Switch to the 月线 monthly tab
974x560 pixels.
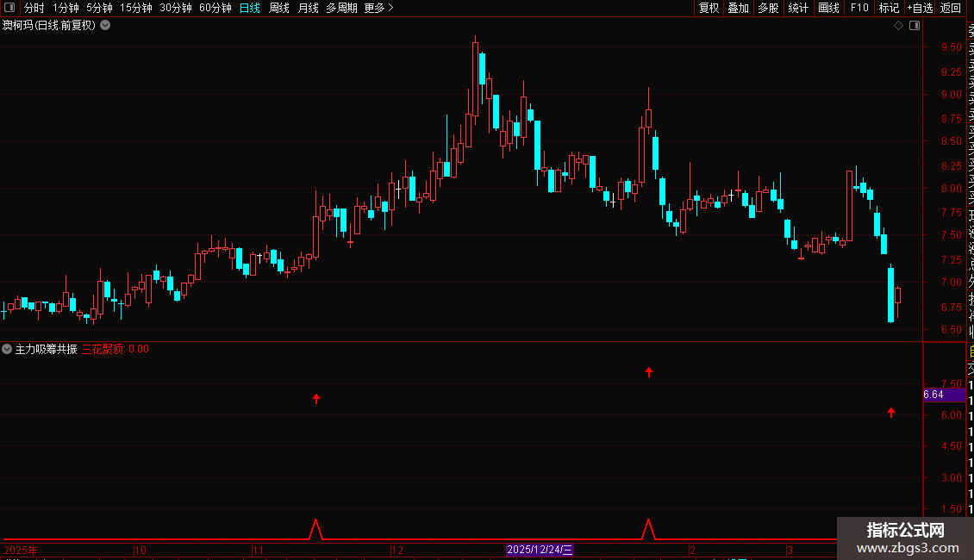308,8
